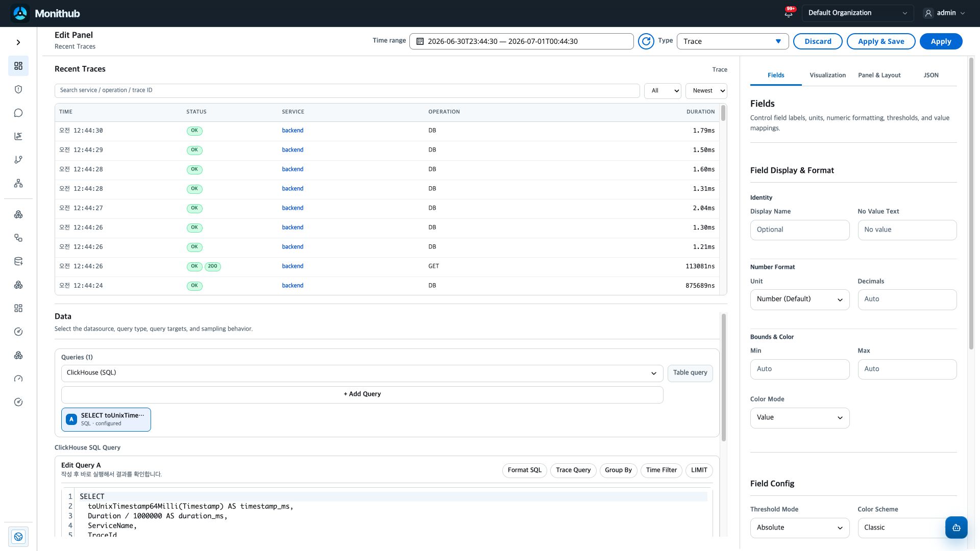This screenshot has width=980, height=551.
Task: Open the chat bubble icon in sidebar
Action: coord(18,113)
